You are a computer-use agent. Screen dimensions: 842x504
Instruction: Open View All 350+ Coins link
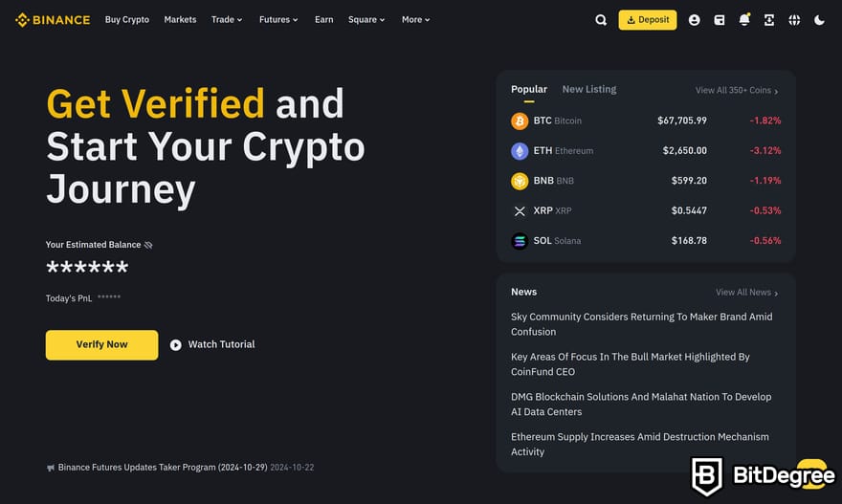[737, 90]
